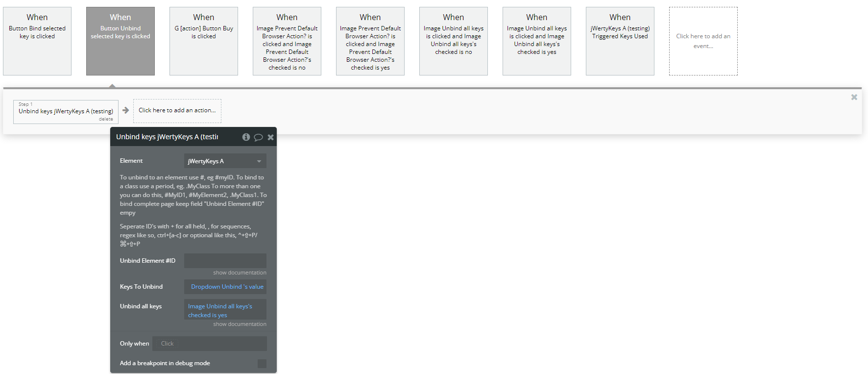This screenshot has height=374, width=868.
Task: Open the G [action] Button Buy event
Action: point(204,41)
